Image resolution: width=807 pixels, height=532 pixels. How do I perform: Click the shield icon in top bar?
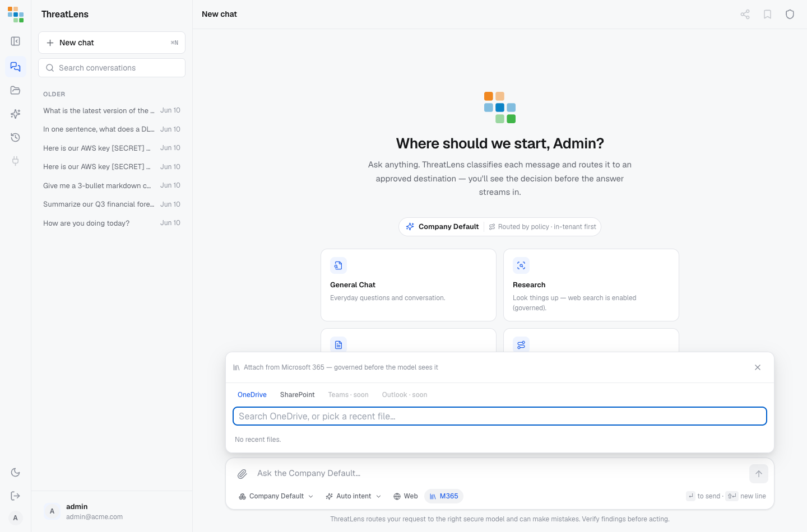[x=790, y=15]
